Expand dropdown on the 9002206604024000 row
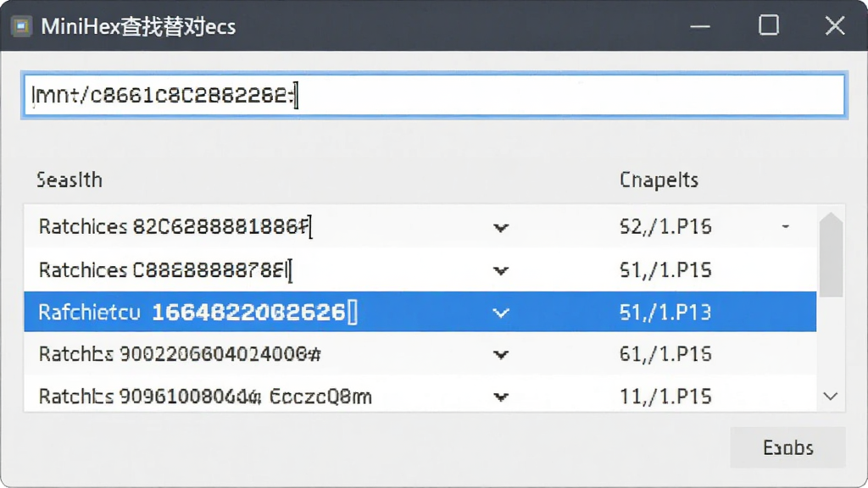 (500, 355)
